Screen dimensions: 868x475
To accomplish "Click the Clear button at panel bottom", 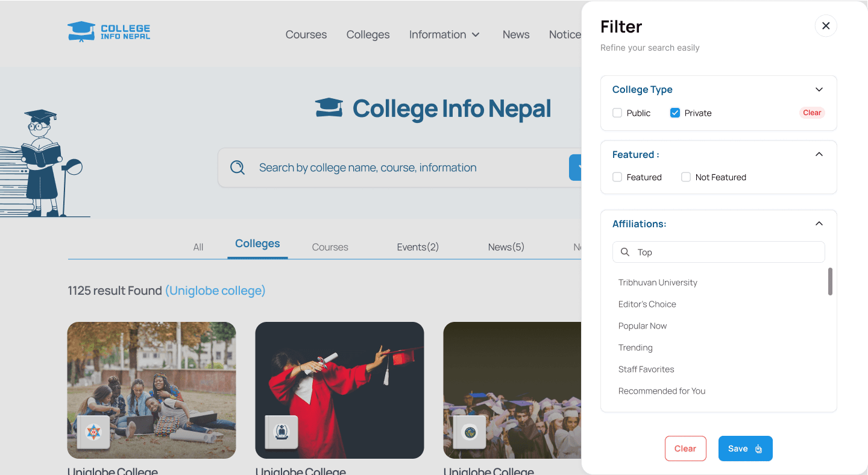I will (685, 448).
